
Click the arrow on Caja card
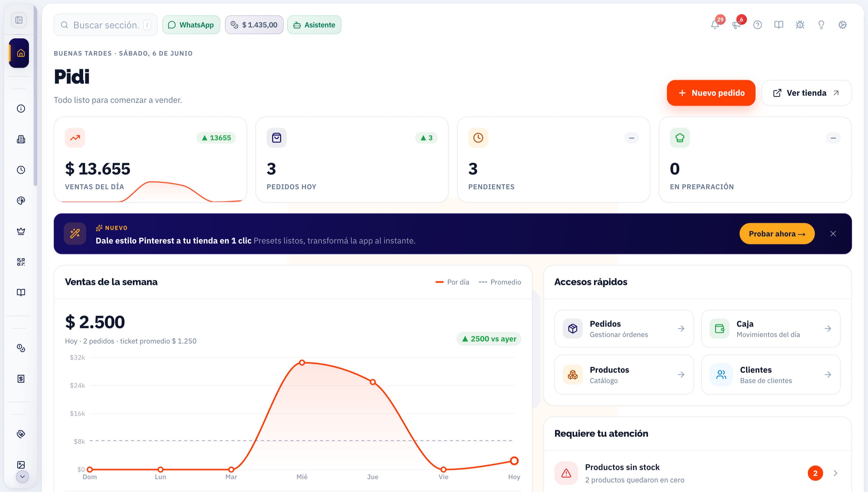tap(828, 329)
